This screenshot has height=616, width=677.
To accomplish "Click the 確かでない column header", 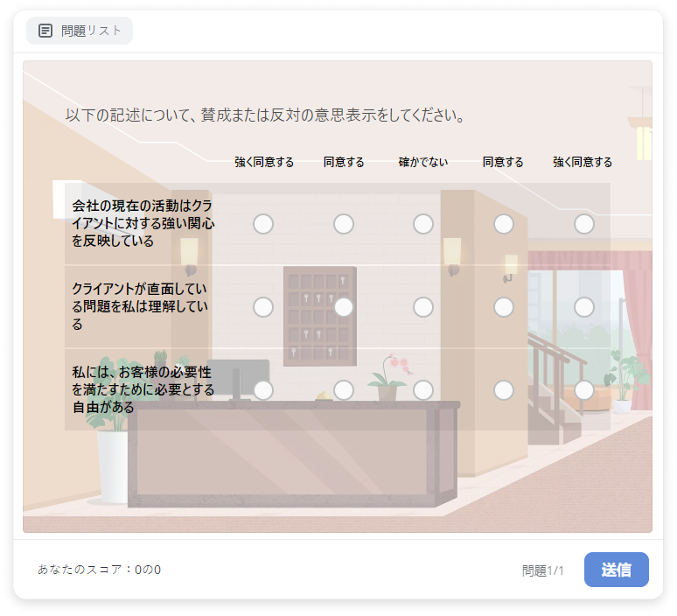I will click(x=423, y=162).
